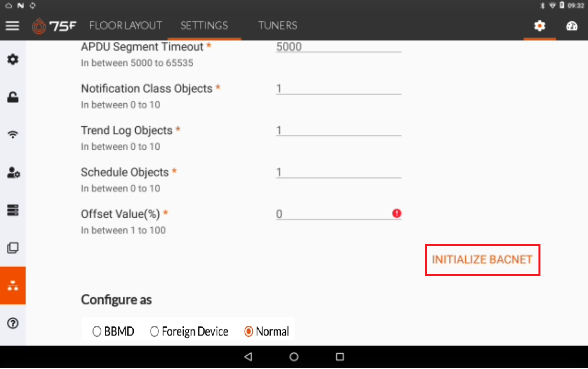Select the BBMD radio option
The height and width of the screenshot is (369, 588).
click(x=97, y=331)
